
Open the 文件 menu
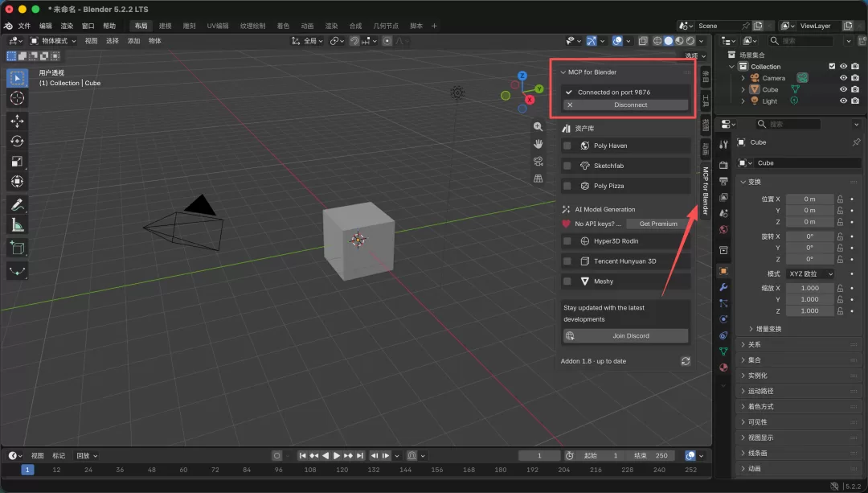pyautogui.click(x=24, y=26)
